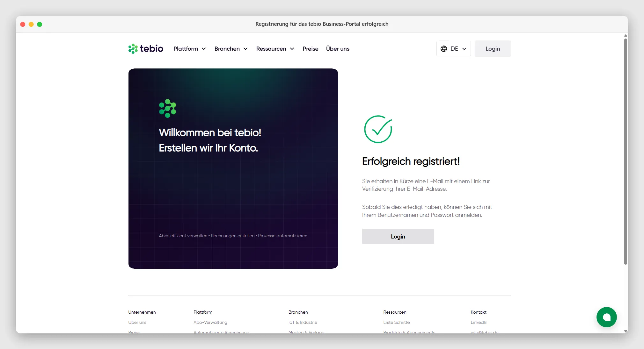Click the globe language icon
The width and height of the screenshot is (644, 349).
444,49
